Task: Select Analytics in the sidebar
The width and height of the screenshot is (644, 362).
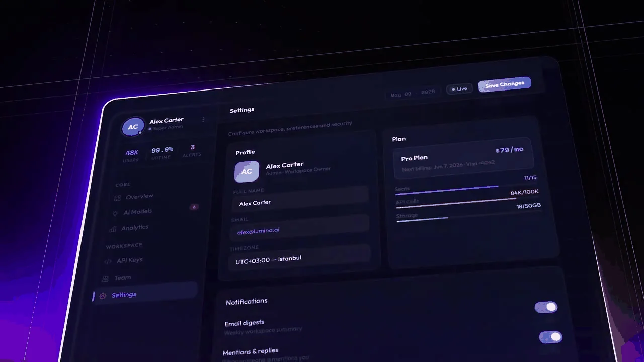Action: click(135, 228)
